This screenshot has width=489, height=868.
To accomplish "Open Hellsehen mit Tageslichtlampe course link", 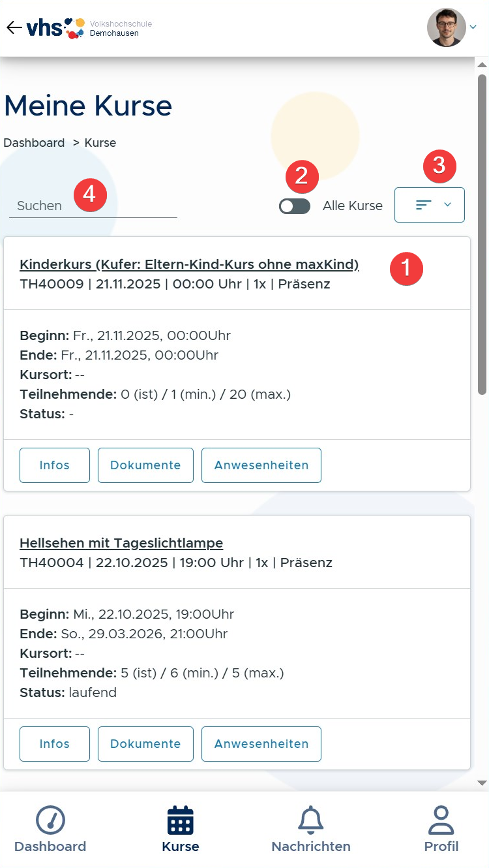I will [x=121, y=543].
